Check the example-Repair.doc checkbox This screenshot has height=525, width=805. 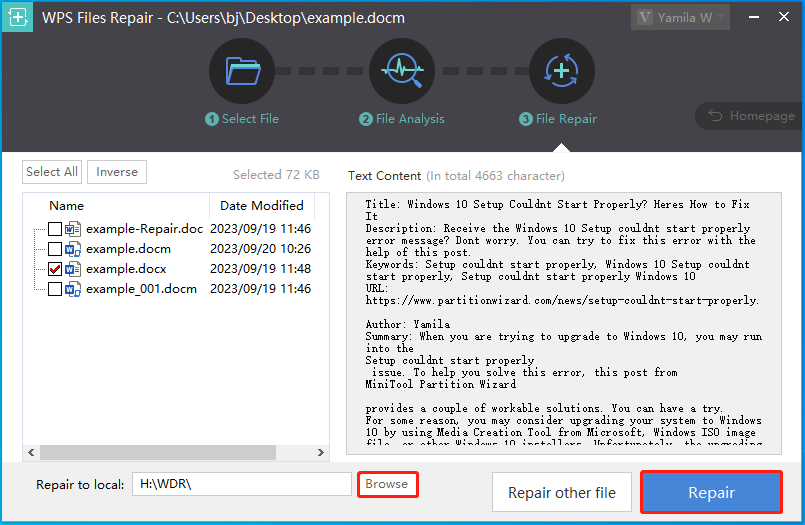pos(55,229)
